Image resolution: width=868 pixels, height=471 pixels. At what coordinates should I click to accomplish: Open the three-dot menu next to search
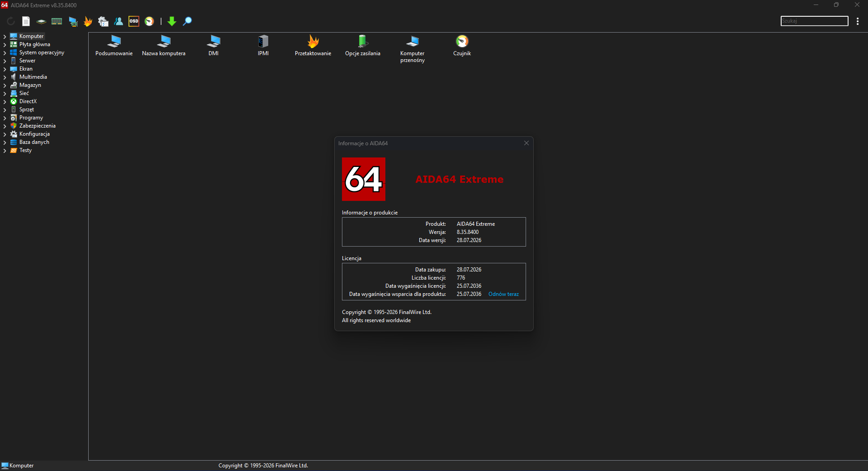(x=858, y=21)
